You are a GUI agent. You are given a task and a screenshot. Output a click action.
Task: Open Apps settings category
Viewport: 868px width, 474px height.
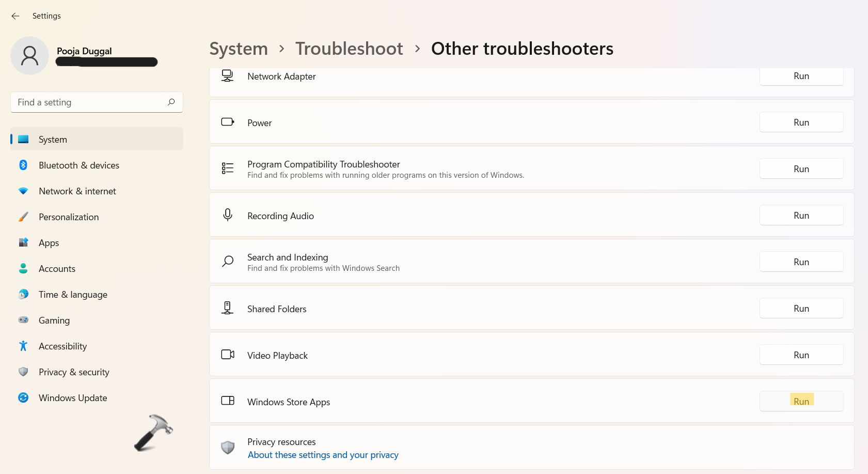pos(49,243)
